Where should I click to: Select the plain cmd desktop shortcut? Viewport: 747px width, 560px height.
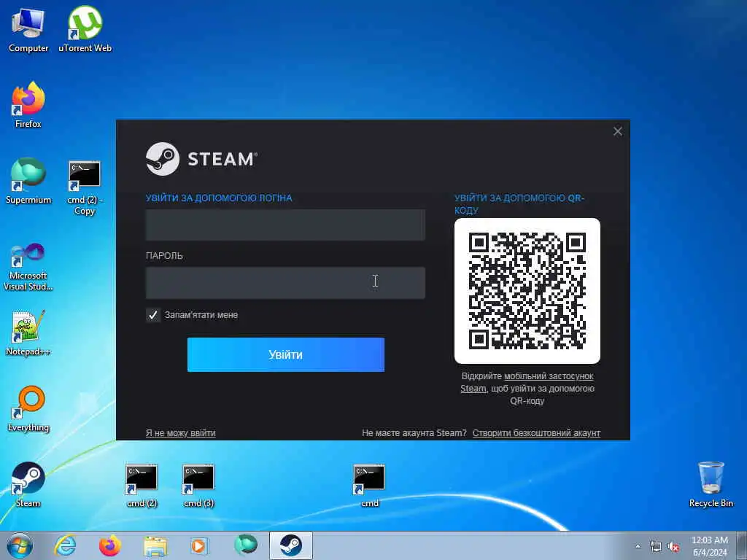click(369, 485)
